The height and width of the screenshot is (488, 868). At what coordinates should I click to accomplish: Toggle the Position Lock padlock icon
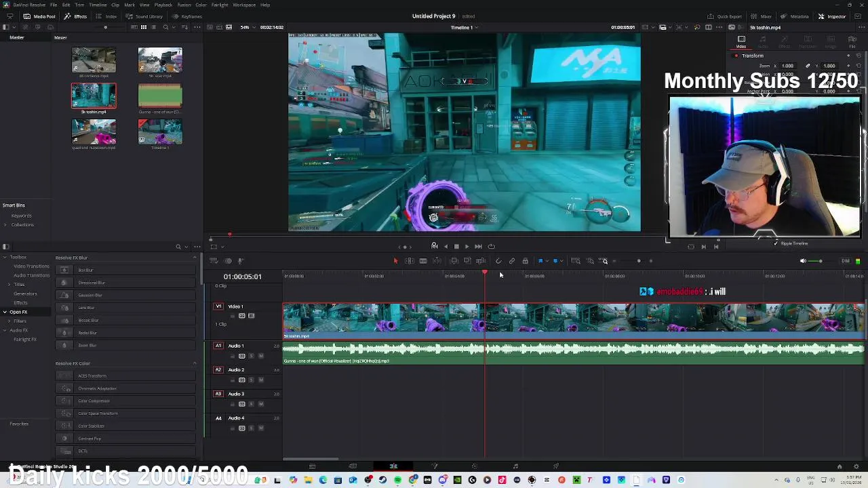tap(525, 261)
